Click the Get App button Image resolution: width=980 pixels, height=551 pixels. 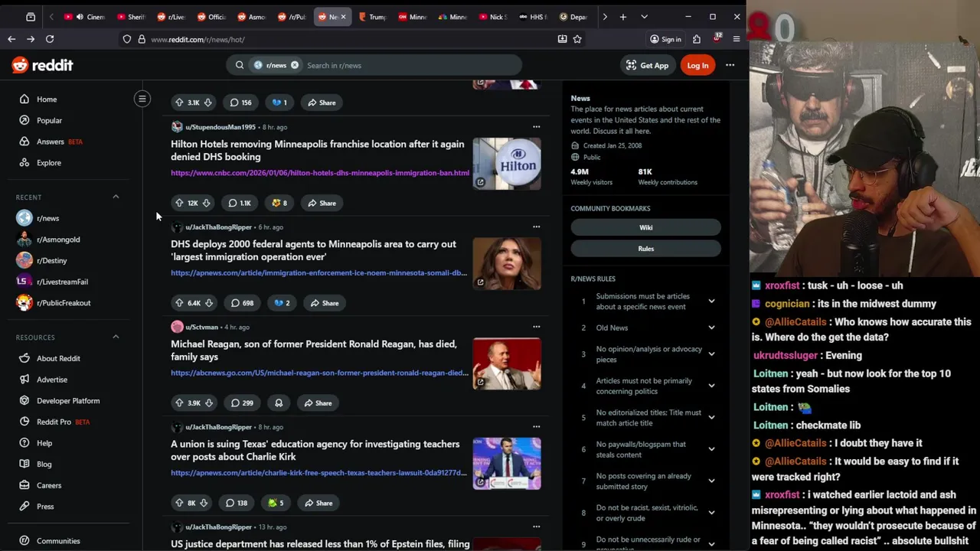pos(647,65)
